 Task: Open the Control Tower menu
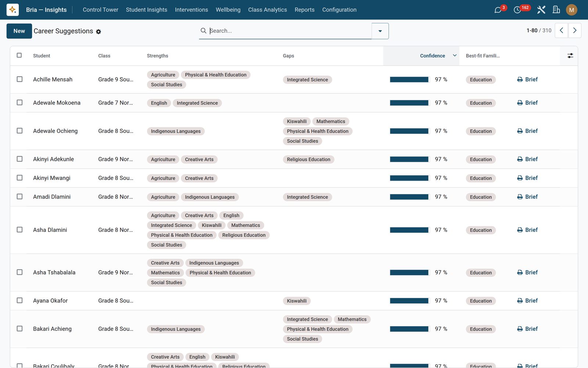click(x=100, y=10)
